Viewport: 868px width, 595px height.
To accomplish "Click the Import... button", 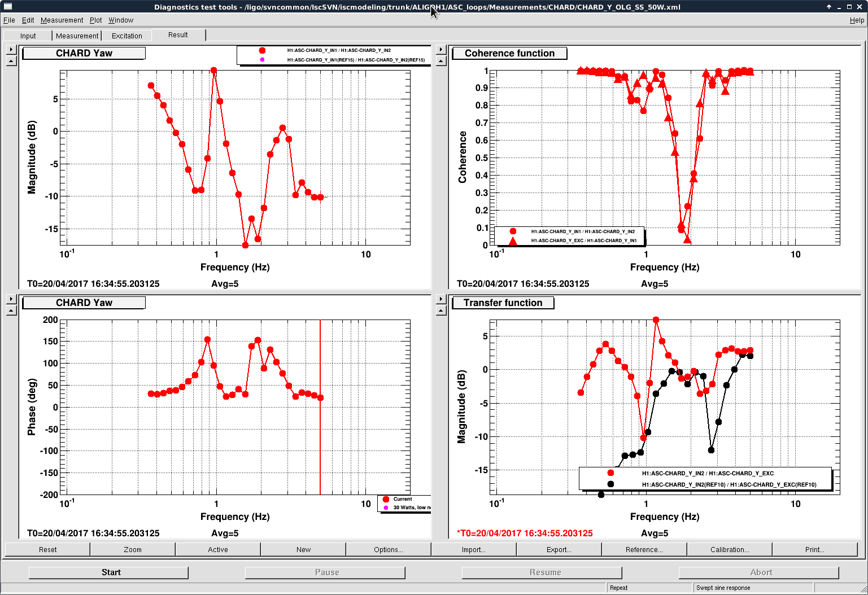I will (474, 549).
